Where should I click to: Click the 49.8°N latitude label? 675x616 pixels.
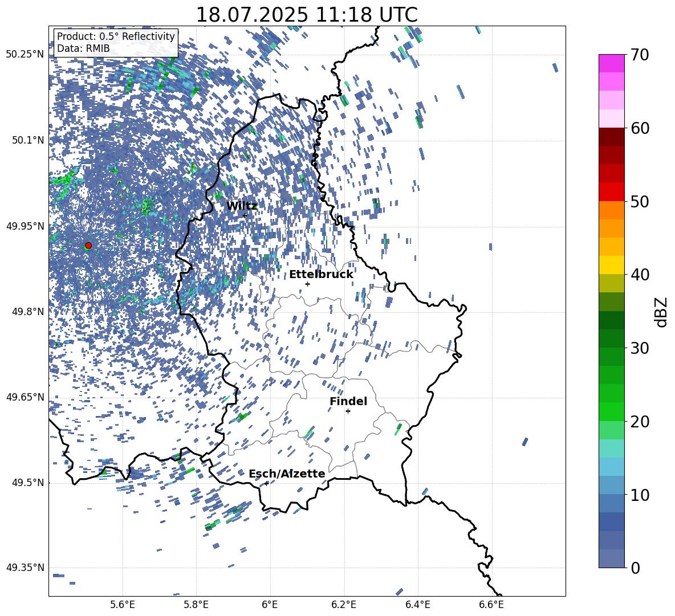[x=27, y=312]
